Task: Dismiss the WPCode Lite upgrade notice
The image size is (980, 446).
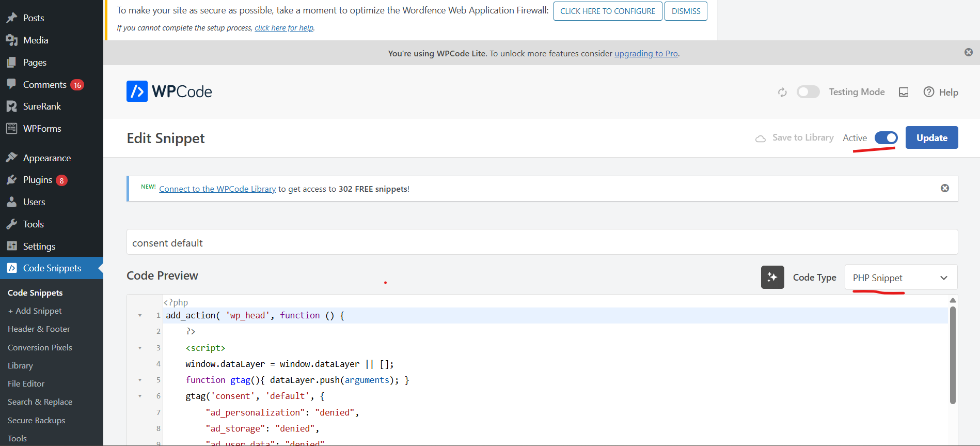Action: pyautogui.click(x=969, y=52)
